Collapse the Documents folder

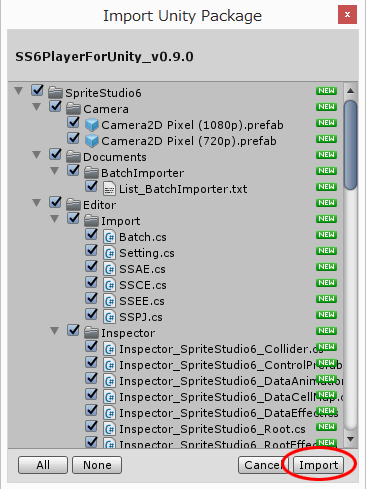(x=37, y=155)
